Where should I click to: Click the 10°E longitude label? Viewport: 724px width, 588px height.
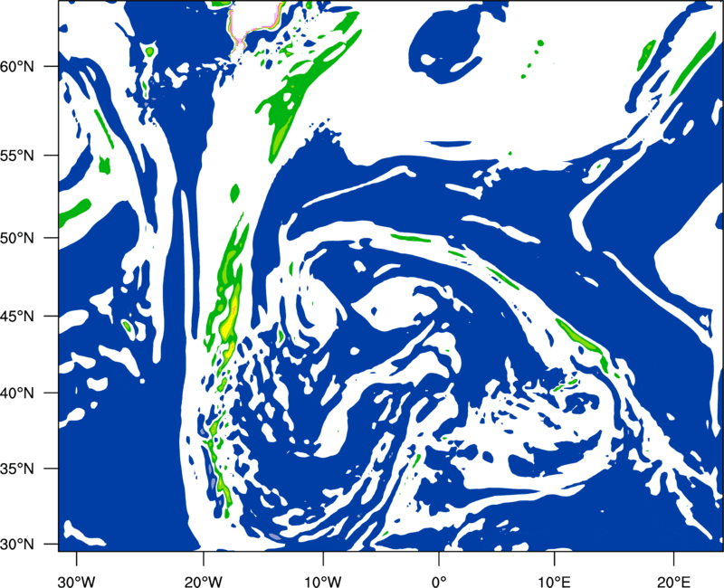tap(554, 581)
